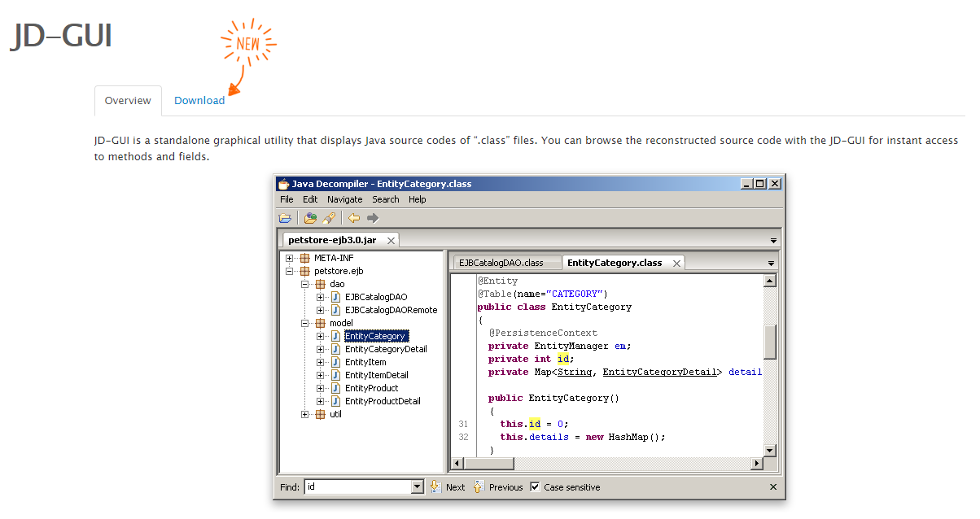This screenshot has width=980, height=519.
Task: Go backward with the left arrow icon
Action: pyautogui.click(x=354, y=218)
